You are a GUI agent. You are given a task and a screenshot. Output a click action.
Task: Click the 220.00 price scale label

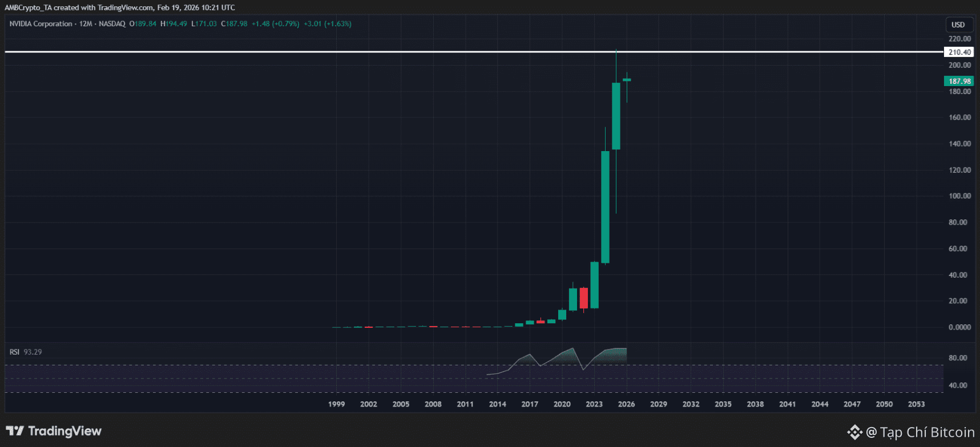(959, 39)
